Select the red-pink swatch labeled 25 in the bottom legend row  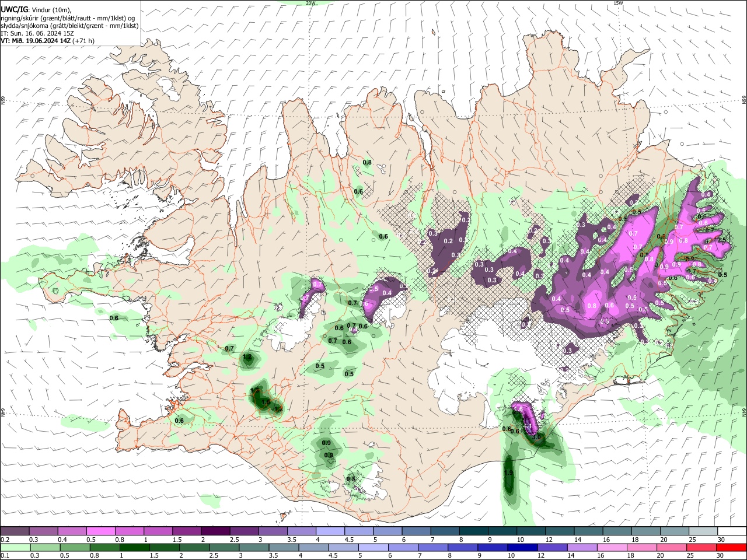(701, 548)
